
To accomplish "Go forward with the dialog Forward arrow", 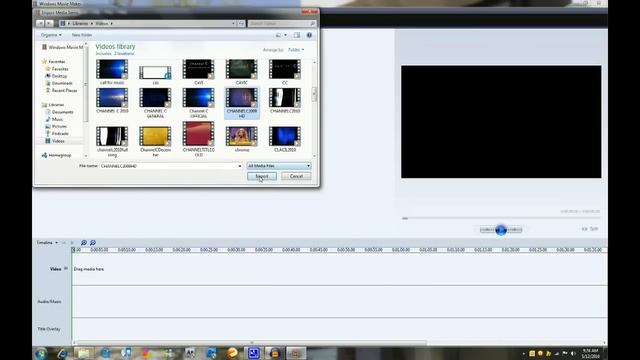I will (49, 24).
